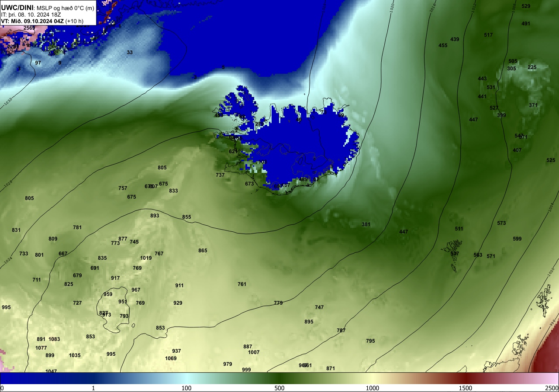Screen dimensions: 559x392
Task: Click the height value 573
Action: point(501,223)
